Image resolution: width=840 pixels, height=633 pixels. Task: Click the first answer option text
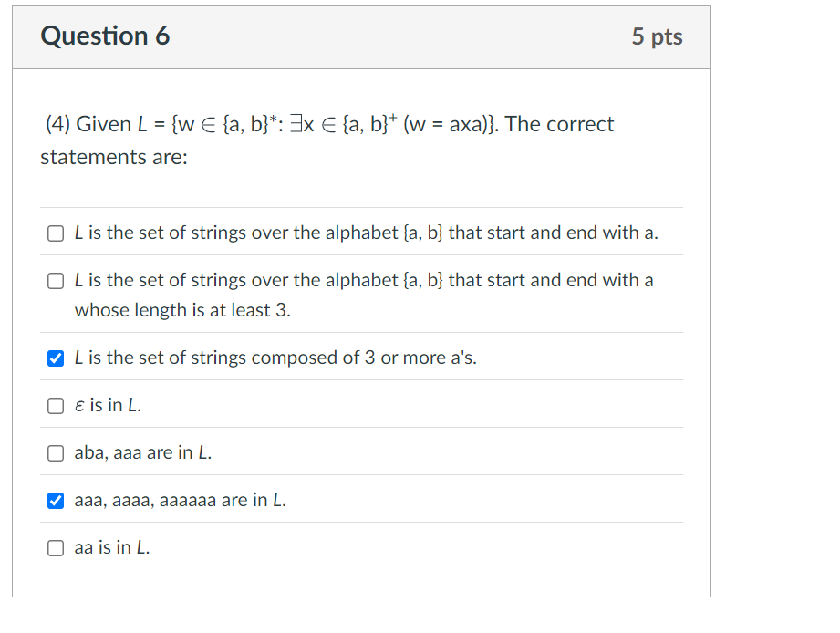coord(365,233)
